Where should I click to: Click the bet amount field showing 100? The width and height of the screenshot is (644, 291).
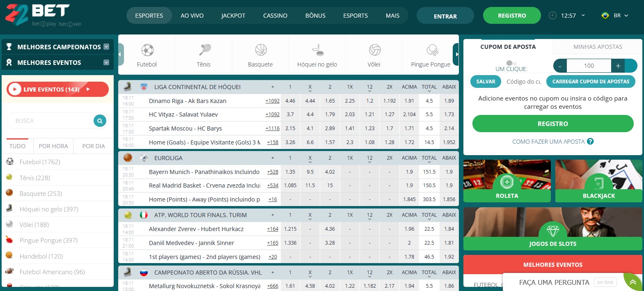pyautogui.click(x=589, y=66)
